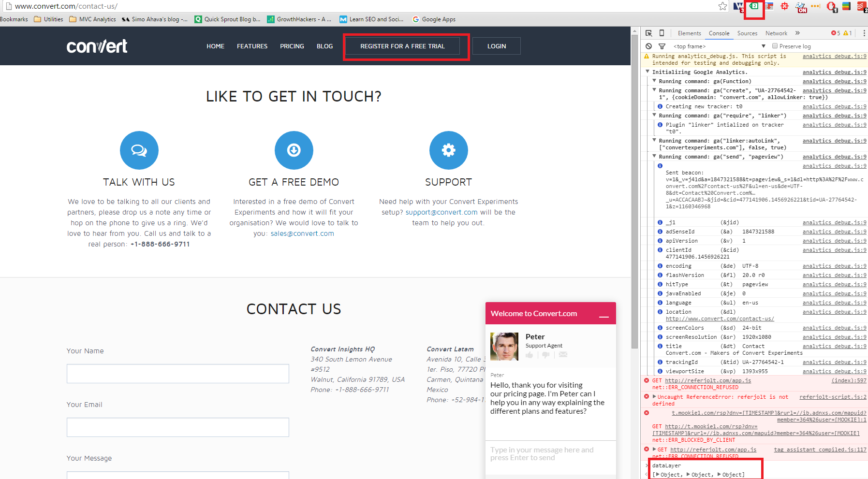868x479 pixels.
Task: Click the blue W extension icon
Action: [738, 6]
